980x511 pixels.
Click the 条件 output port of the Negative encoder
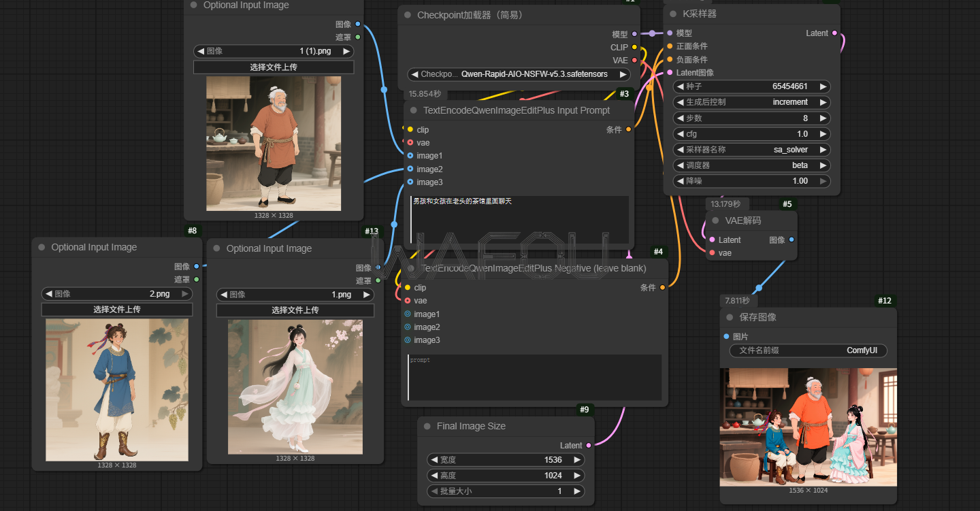pyautogui.click(x=662, y=287)
